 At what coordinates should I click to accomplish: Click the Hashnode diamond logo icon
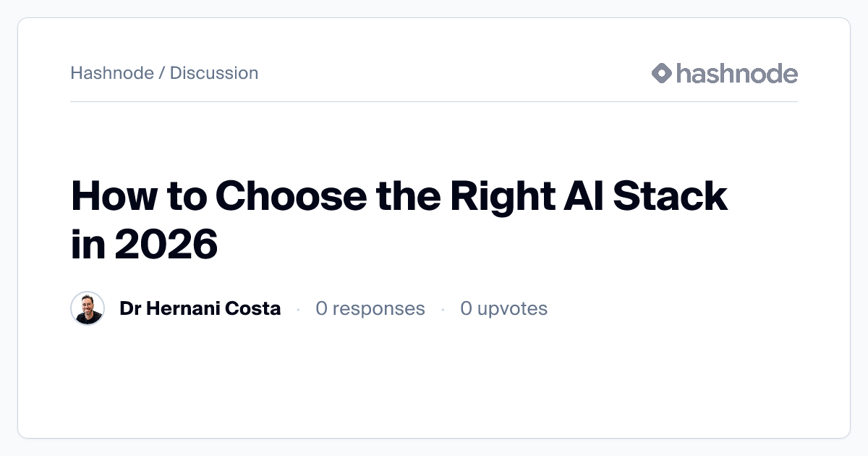[662, 73]
